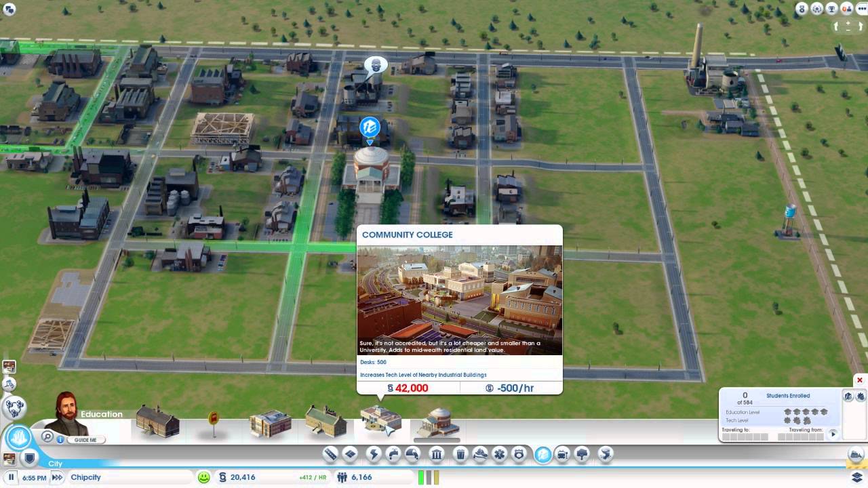Click the shield icon above City label
This screenshot has height=488, width=868.
tap(29, 459)
